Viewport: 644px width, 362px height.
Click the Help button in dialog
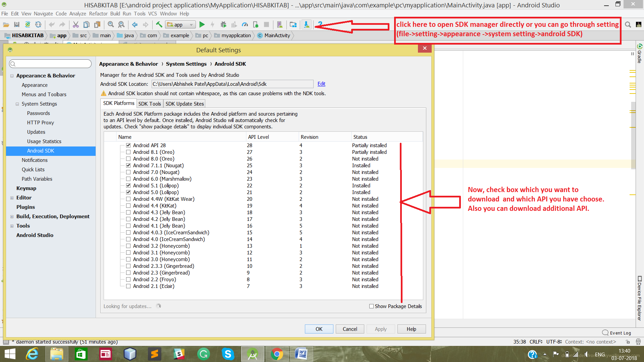click(x=412, y=329)
